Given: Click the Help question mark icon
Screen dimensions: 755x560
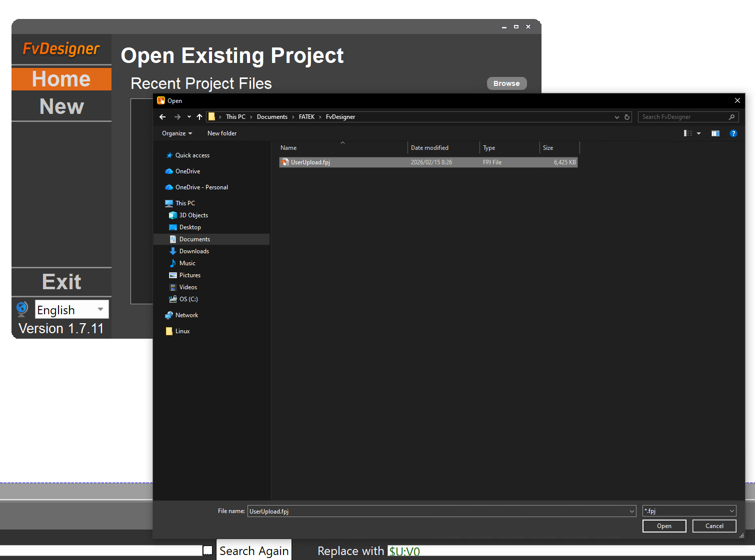Looking at the screenshot, I should pos(733,133).
